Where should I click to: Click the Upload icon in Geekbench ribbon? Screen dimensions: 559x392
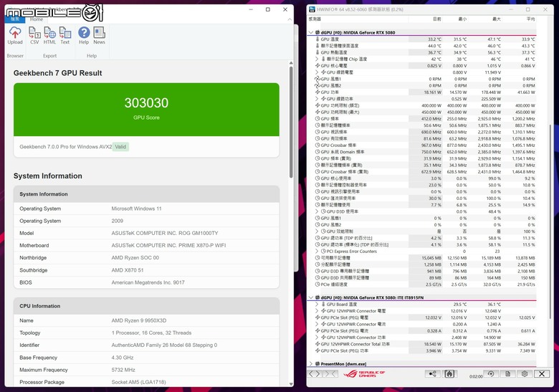click(15, 33)
